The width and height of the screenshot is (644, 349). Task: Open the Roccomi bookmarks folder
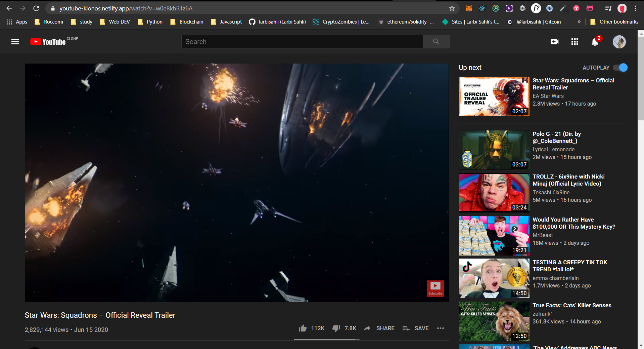[x=49, y=22]
